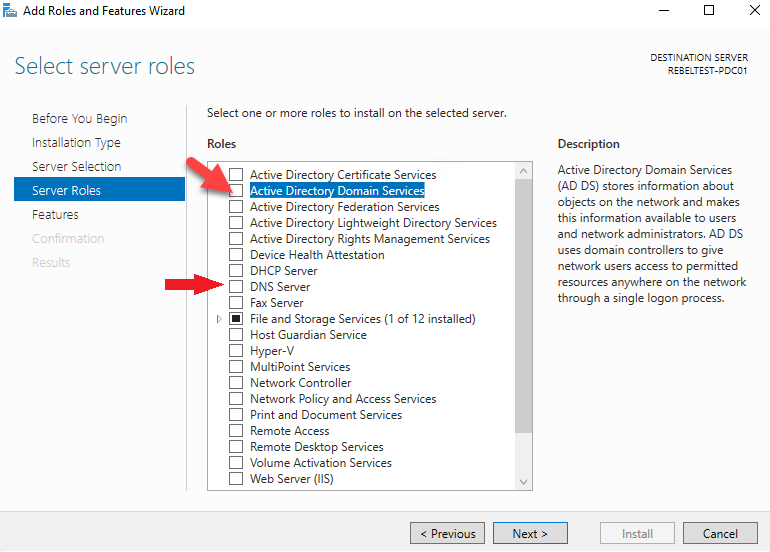
Task: Open the Before You Begin page
Action: coord(79,119)
